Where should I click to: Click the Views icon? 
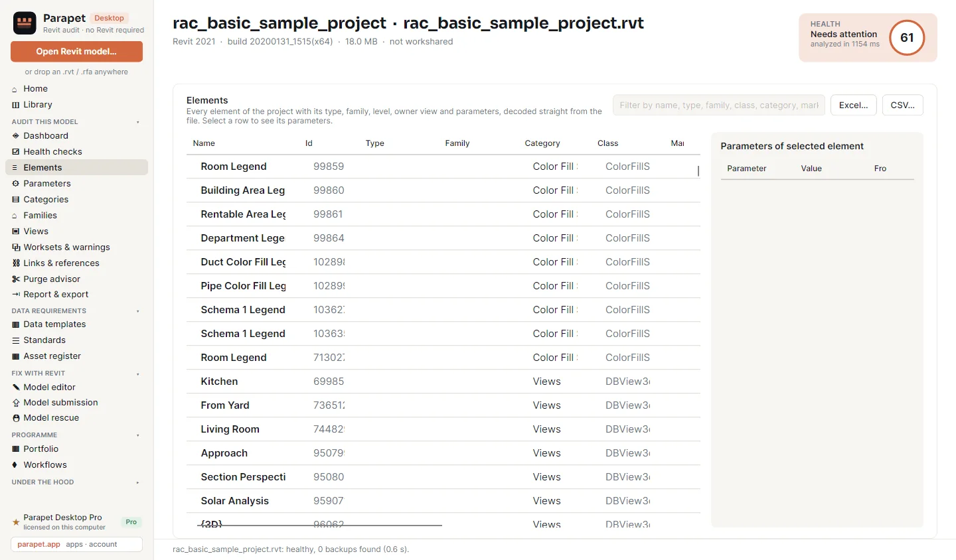[x=15, y=232]
